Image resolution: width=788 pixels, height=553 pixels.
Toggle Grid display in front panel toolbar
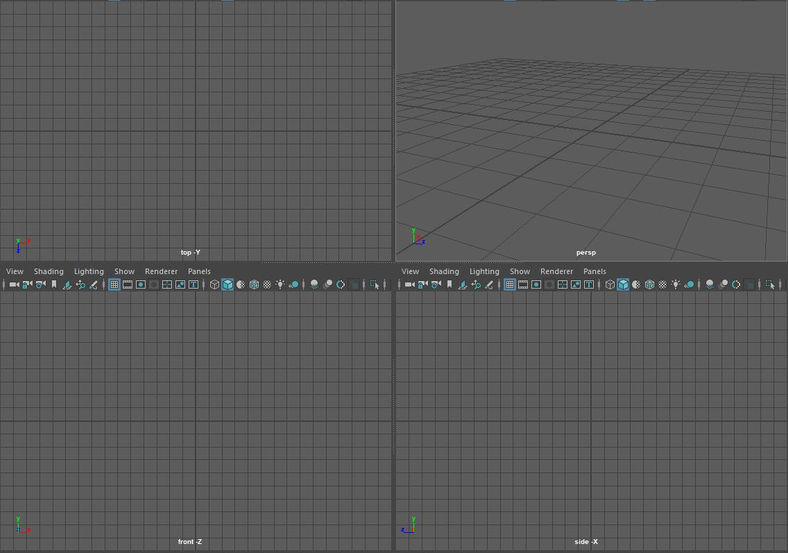114,285
